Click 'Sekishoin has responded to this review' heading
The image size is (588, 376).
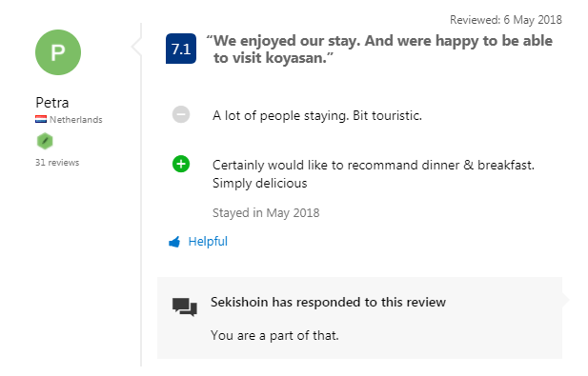[328, 302]
